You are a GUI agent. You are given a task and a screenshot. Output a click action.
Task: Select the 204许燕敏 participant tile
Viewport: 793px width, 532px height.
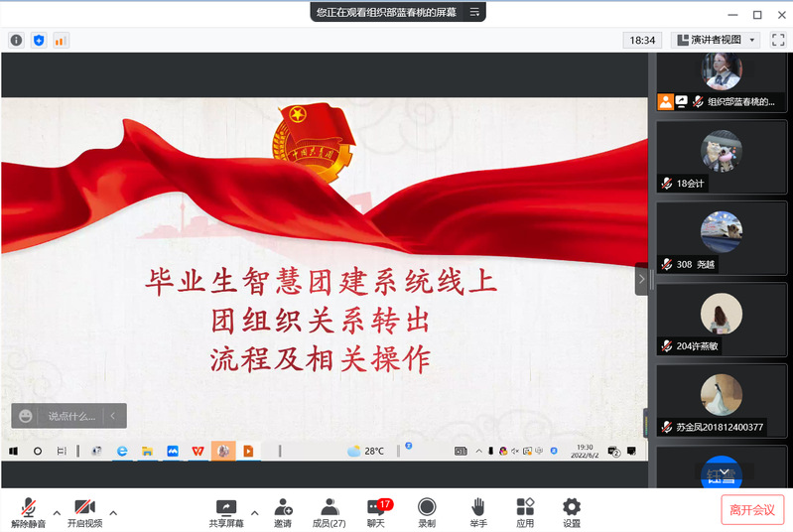click(x=722, y=320)
